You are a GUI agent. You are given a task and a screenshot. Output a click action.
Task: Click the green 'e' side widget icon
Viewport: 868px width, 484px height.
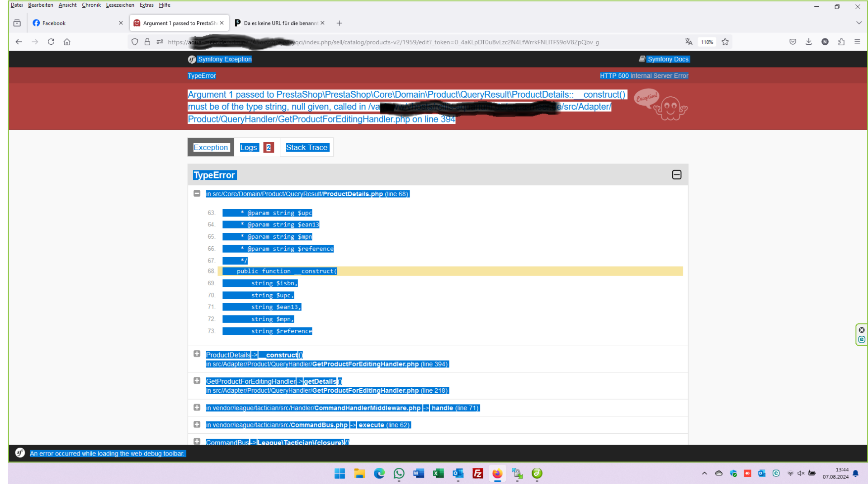pyautogui.click(x=862, y=339)
